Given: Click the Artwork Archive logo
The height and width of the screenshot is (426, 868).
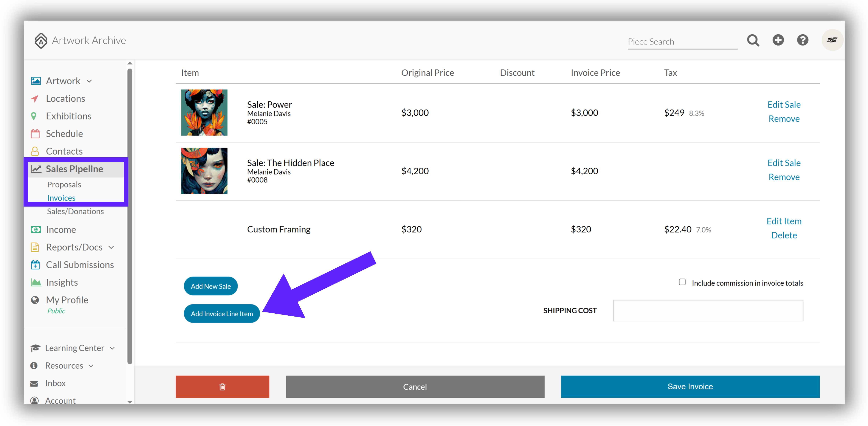Looking at the screenshot, I should [80, 40].
